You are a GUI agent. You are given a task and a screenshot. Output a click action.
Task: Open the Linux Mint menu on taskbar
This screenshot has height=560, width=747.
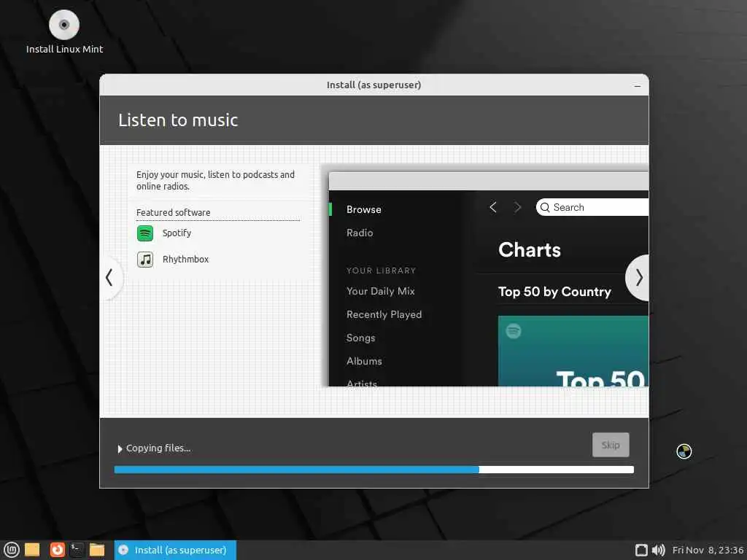[11, 550]
